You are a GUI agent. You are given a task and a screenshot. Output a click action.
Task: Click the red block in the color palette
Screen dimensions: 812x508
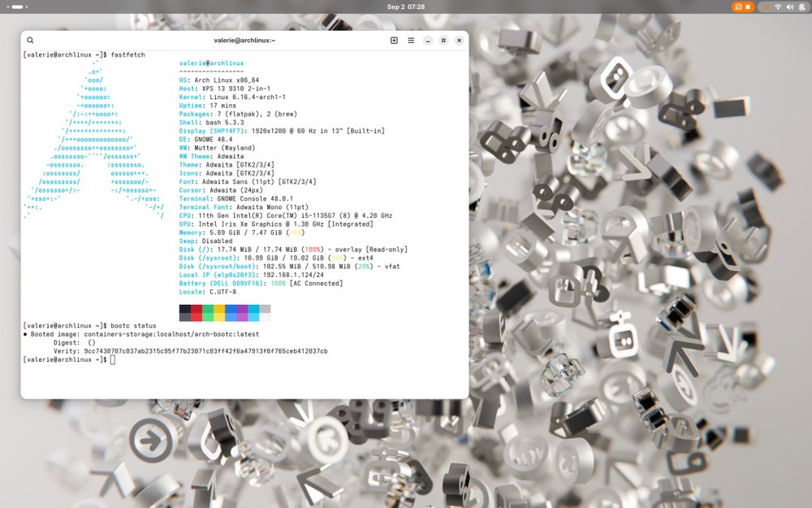pos(197,313)
